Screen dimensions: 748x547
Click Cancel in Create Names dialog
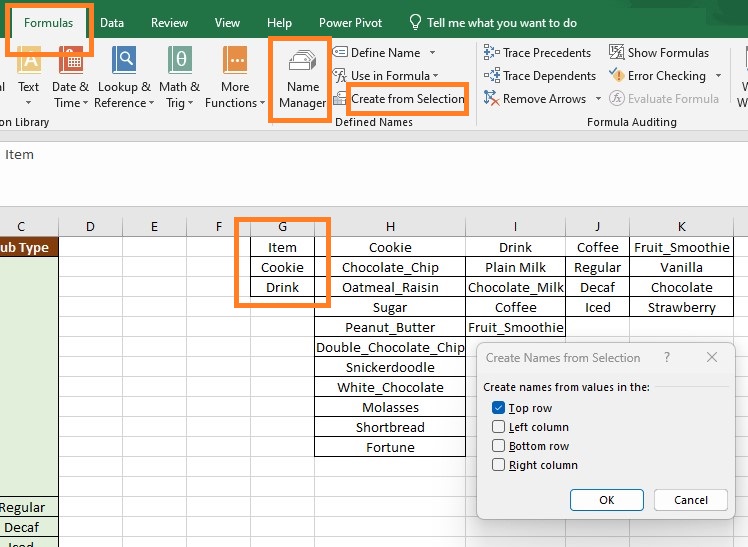point(690,500)
